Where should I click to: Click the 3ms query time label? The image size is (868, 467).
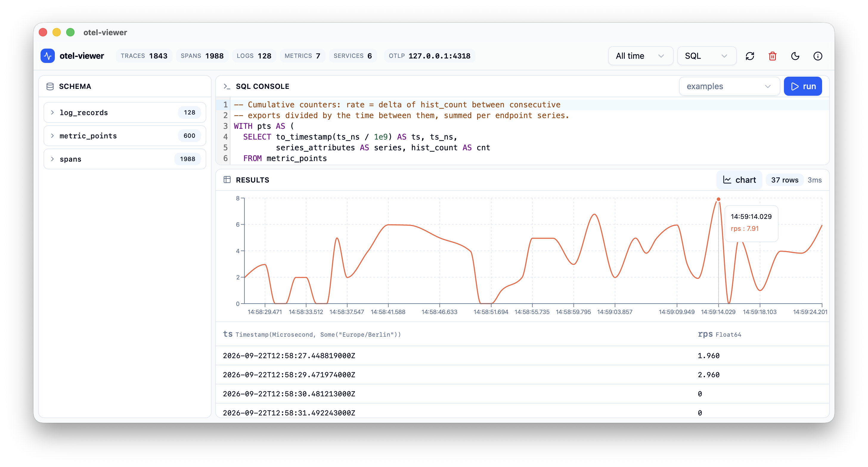pyautogui.click(x=814, y=180)
